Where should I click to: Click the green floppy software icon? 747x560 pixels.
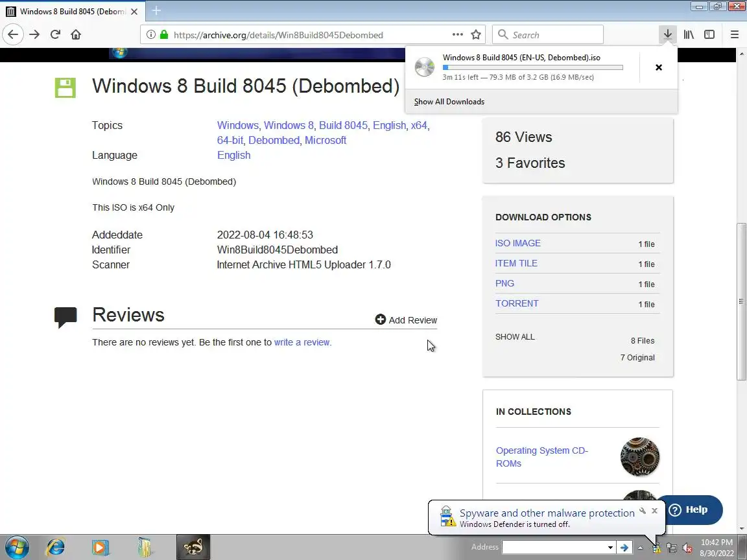(x=65, y=87)
